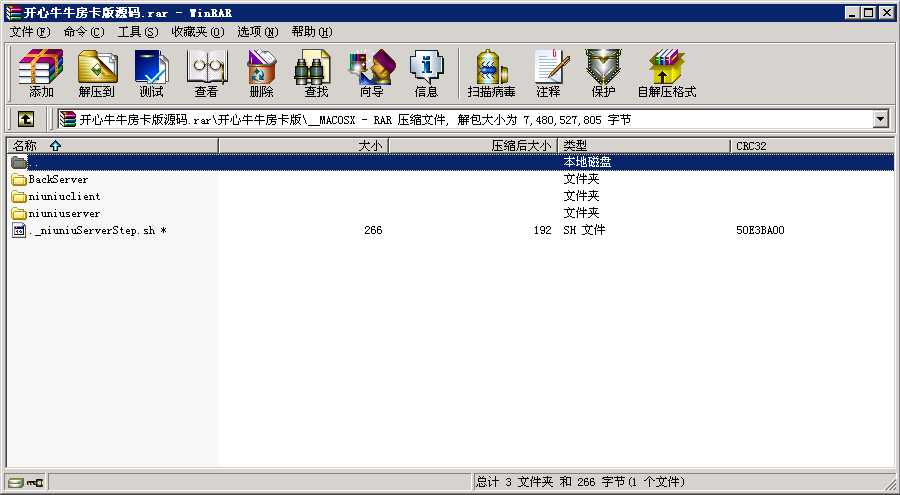Screen dimensions: 900x495
Task: Click the ._niuniuServerStep.sh file icon
Action: click(x=19, y=231)
